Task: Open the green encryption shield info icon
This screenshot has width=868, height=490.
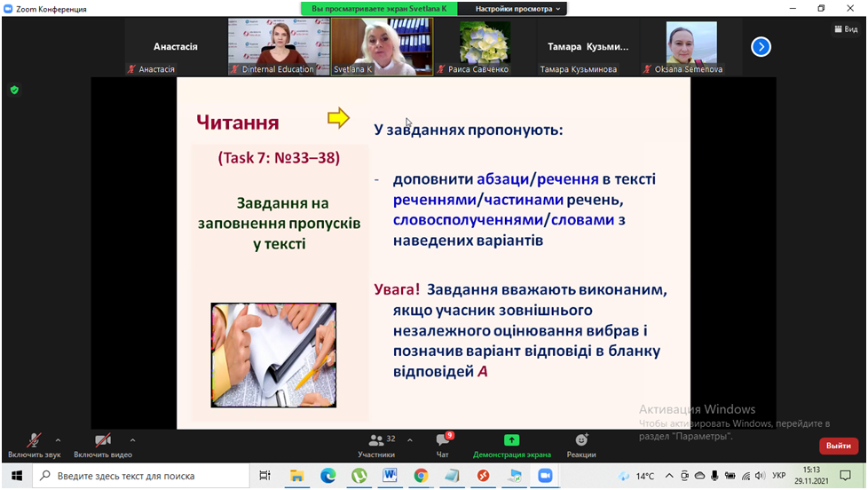Action: (x=14, y=90)
